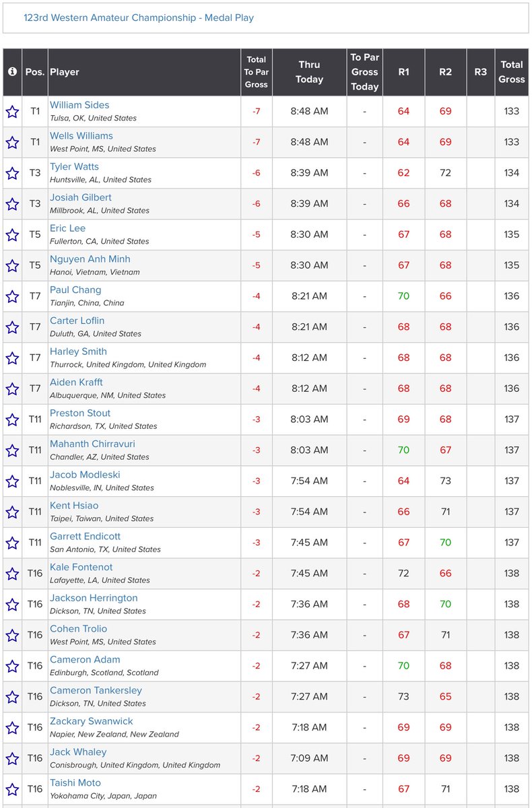Star Zackary Swanwick as a favorite
Image resolution: width=532 pixels, height=808 pixels.
coord(12,728)
